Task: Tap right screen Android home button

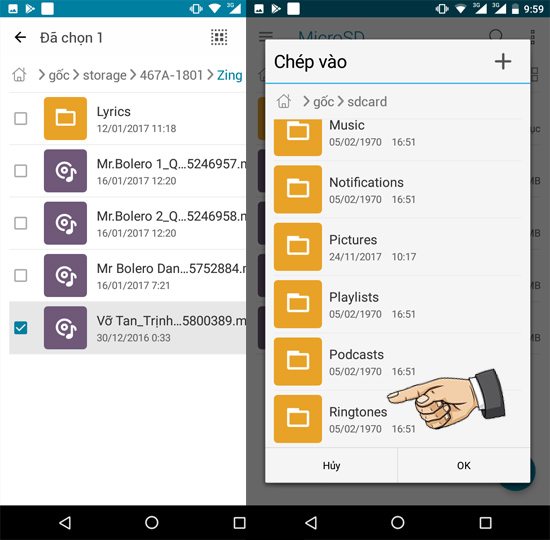Action: point(397,522)
